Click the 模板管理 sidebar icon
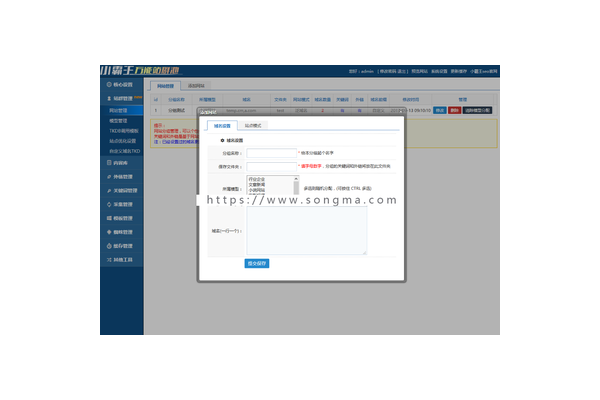 tap(107, 217)
